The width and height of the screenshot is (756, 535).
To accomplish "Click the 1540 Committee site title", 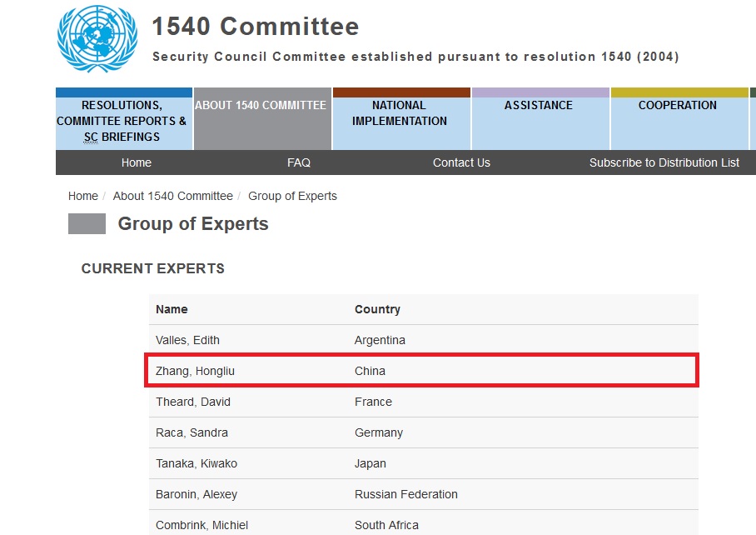I will (256, 26).
